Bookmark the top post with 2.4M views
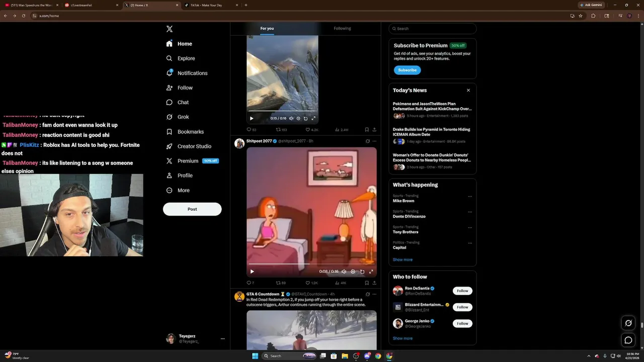Image resolution: width=644 pixels, height=362 pixels. [x=367, y=130]
